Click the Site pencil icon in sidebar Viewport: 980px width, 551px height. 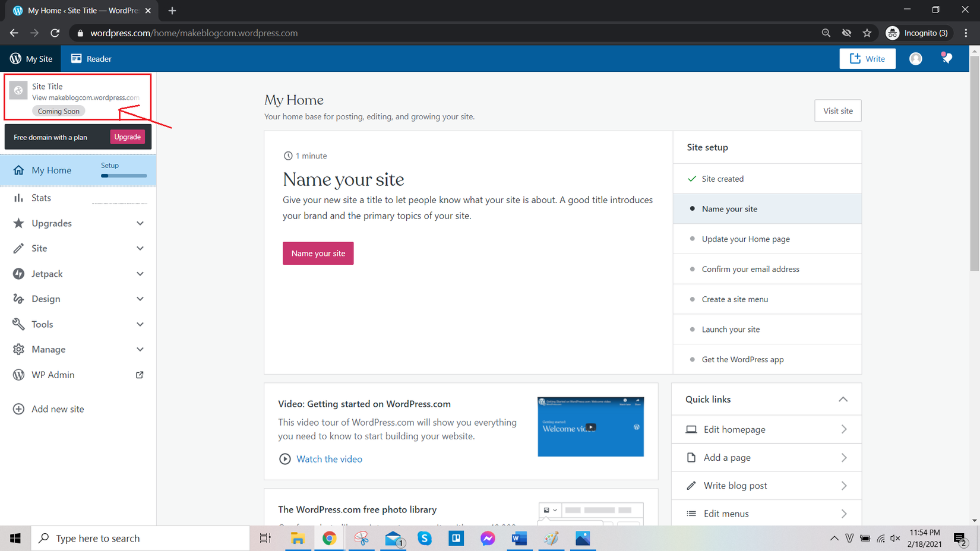click(x=19, y=248)
